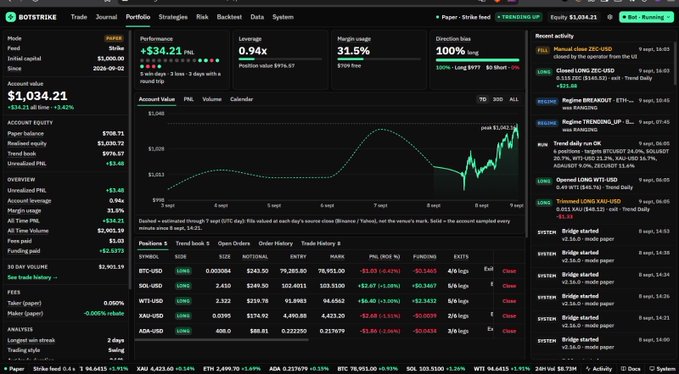Open the Order History tab

click(275, 243)
